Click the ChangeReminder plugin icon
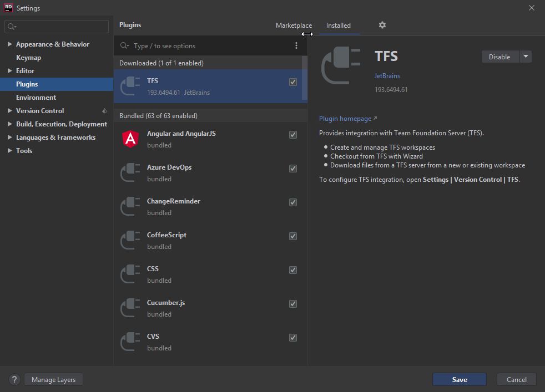Viewport: 545px width, 392px height. tap(130, 206)
